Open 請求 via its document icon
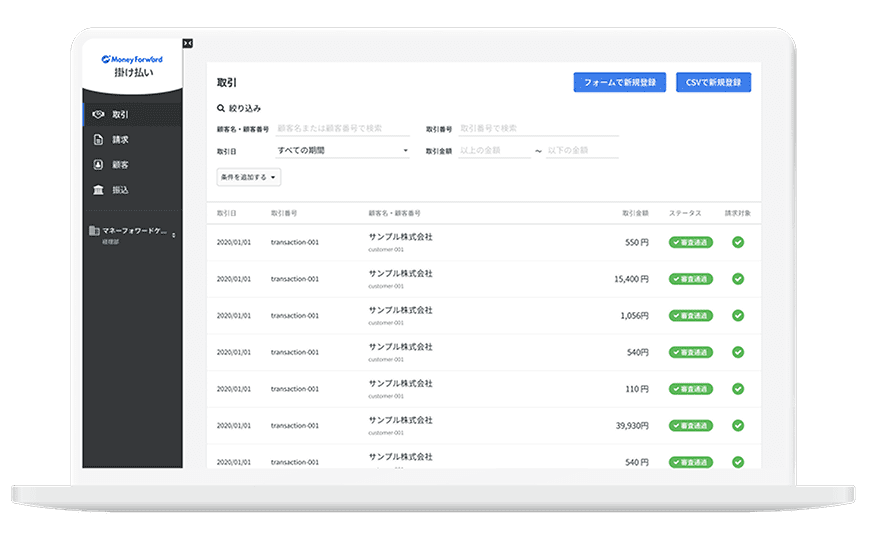The image size is (869, 538). click(98, 140)
